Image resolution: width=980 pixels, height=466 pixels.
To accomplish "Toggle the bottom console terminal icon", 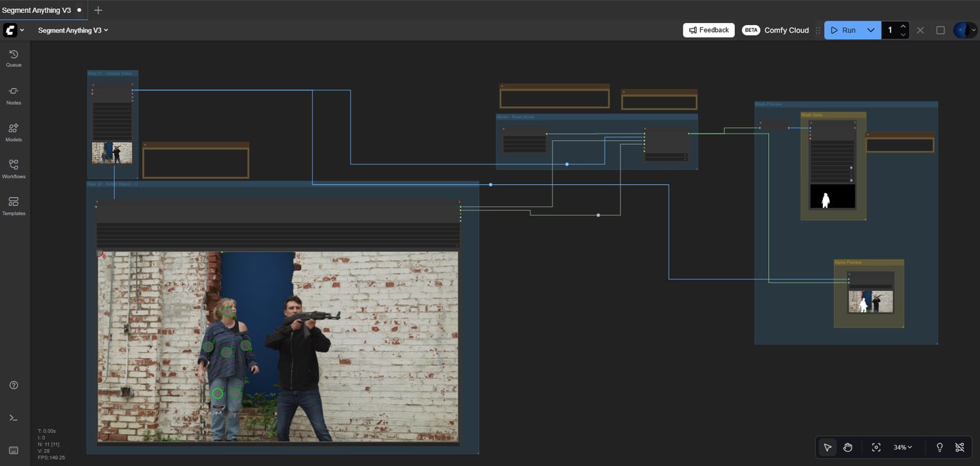I will [14, 418].
